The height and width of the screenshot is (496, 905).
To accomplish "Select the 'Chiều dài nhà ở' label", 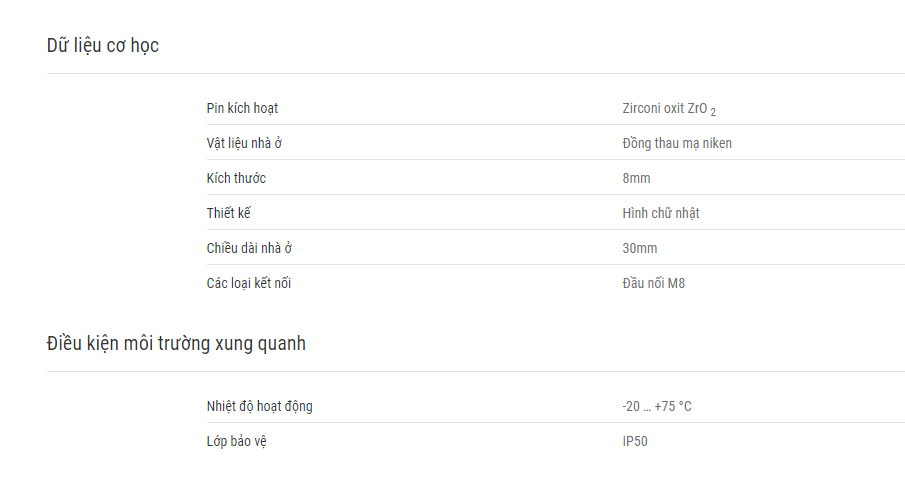I will point(249,248).
